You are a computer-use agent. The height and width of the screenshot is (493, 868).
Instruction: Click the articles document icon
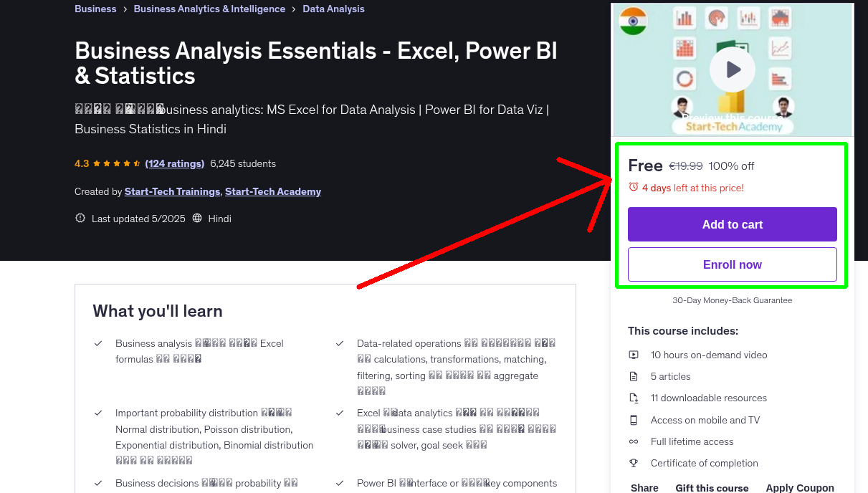634,376
